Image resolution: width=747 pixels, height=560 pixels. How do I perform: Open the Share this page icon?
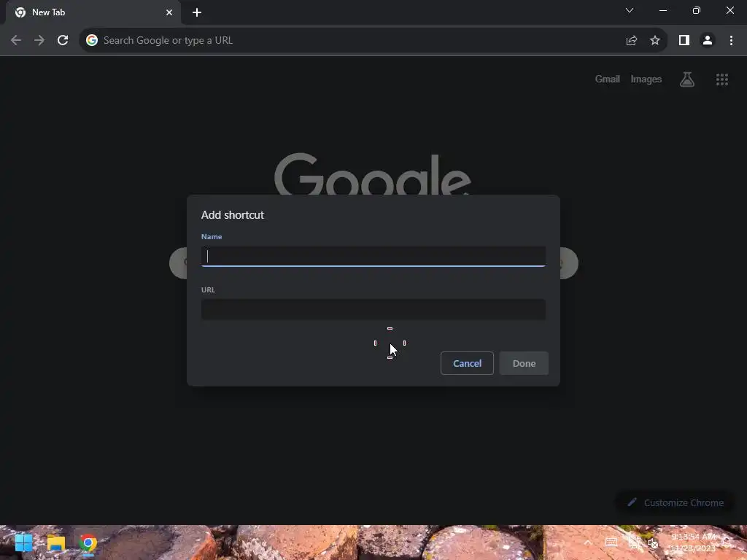[x=632, y=41]
